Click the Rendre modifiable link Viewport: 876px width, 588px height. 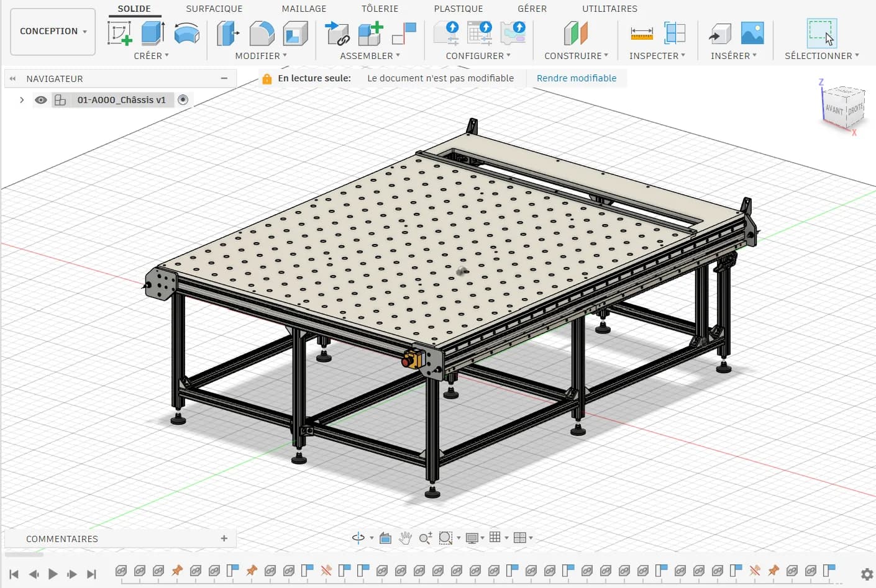(577, 78)
